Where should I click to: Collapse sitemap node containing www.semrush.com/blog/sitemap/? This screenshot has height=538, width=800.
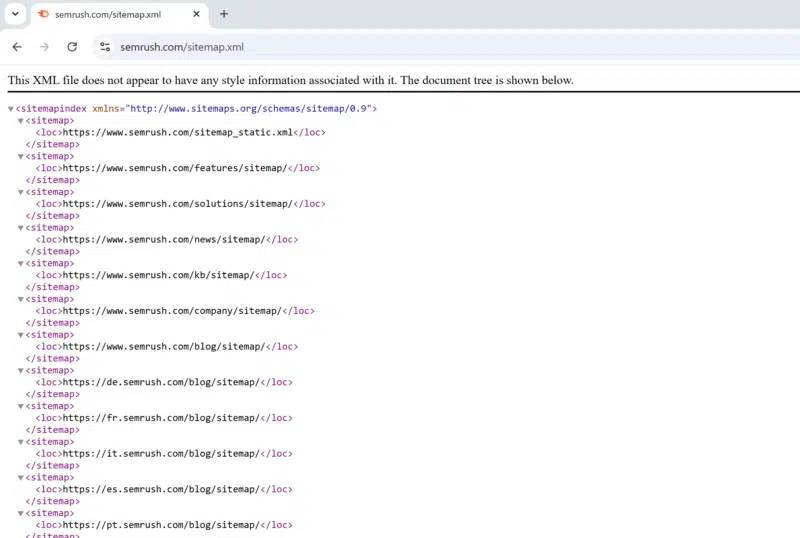pyautogui.click(x=20, y=335)
